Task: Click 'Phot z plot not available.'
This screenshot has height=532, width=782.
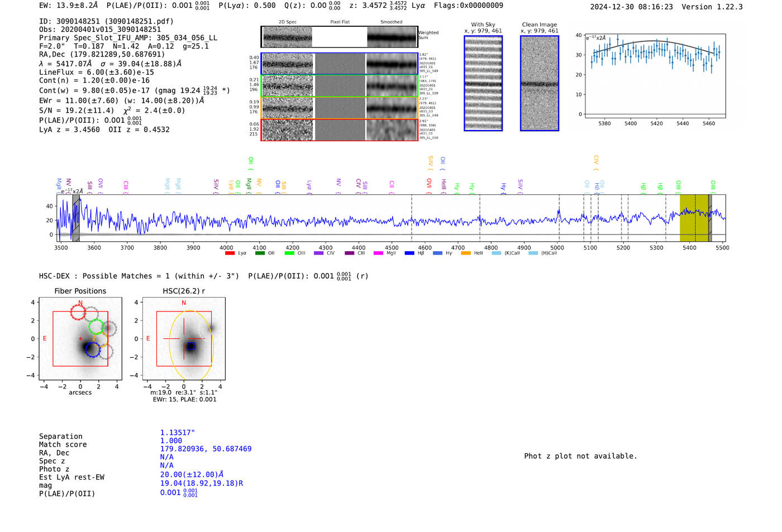Action: (x=580, y=456)
